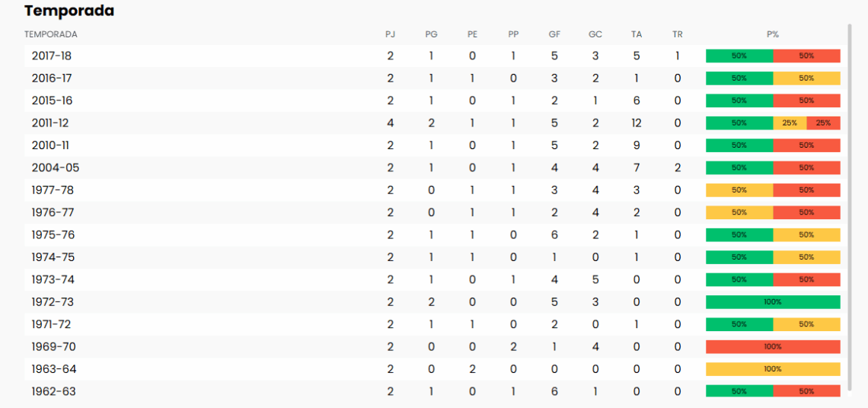Click the GF column header
The width and height of the screenshot is (868, 408).
[x=554, y=34]
